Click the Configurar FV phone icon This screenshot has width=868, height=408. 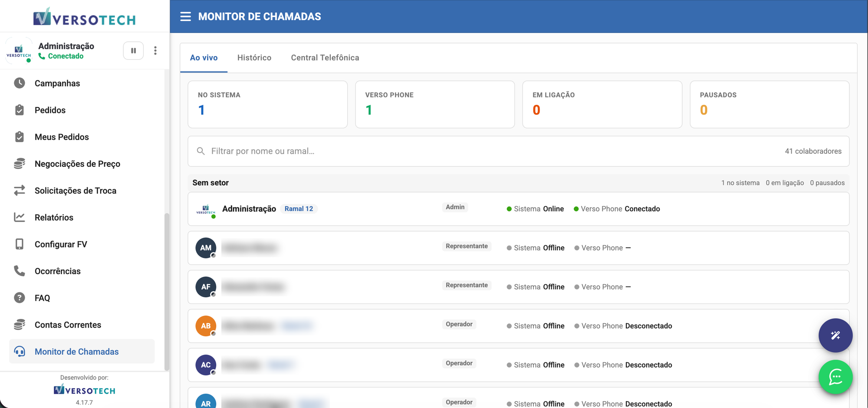coord(20,244)
